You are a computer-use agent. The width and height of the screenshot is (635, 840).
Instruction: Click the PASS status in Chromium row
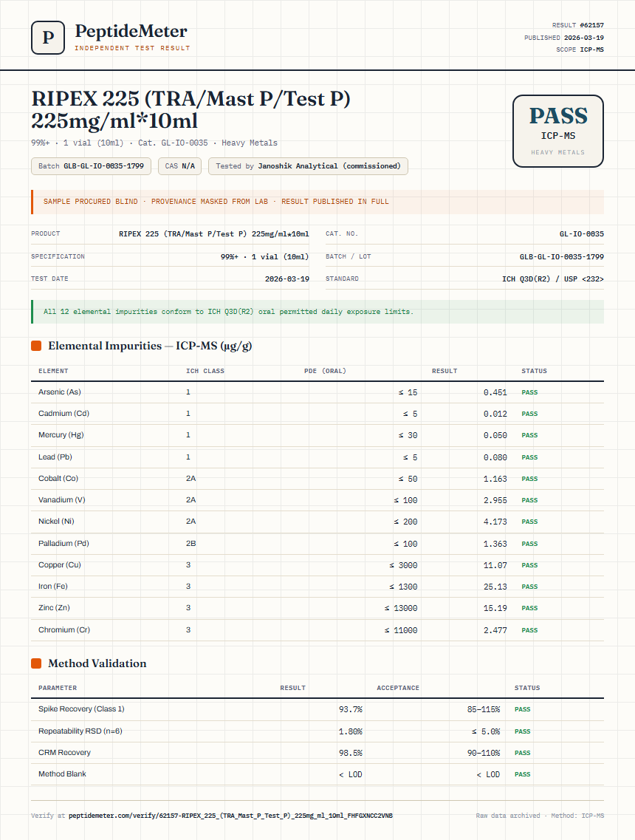[x=529, y=630]
